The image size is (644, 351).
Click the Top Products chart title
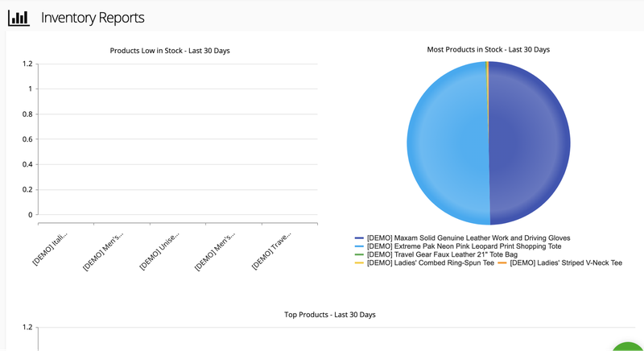point(330,315)
